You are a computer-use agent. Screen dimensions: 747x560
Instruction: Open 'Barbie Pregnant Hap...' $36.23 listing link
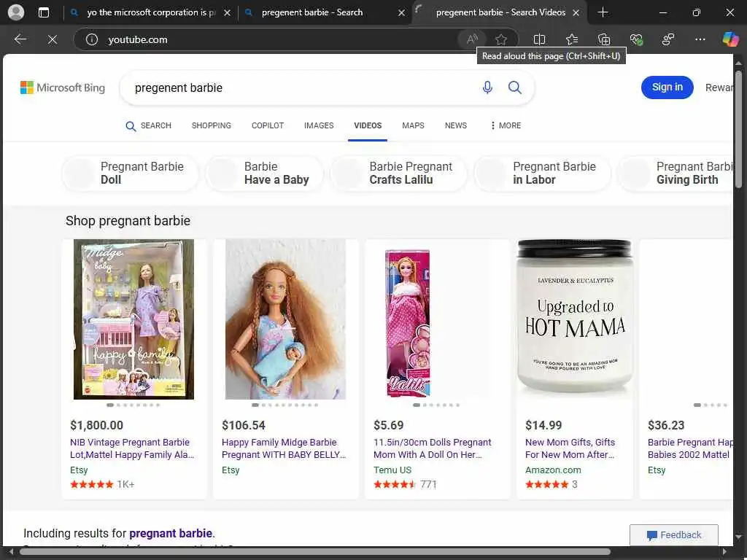click(690, 448)
